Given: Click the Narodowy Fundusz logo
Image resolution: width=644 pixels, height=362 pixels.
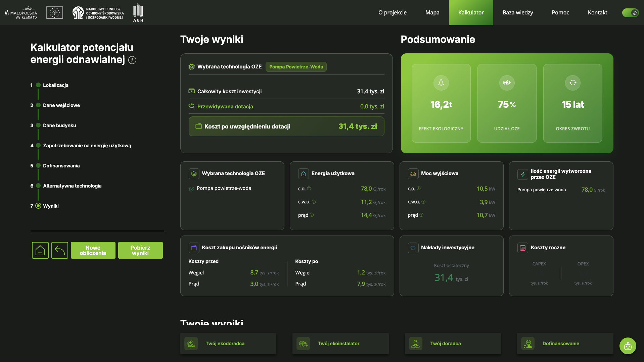Looking at the screenshot, I should pos(98,13).
